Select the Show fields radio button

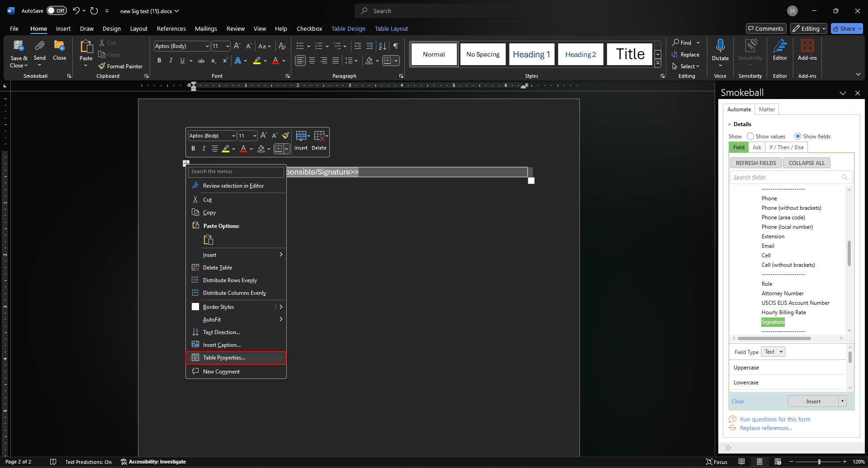(798, 136)
